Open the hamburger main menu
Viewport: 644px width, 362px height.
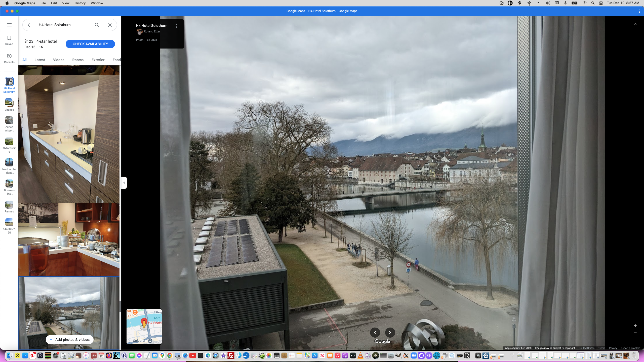[x=9, y=25]
